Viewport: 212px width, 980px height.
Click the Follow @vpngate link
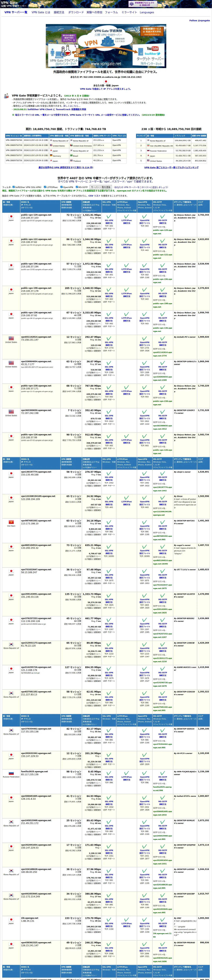pos(199,21)
